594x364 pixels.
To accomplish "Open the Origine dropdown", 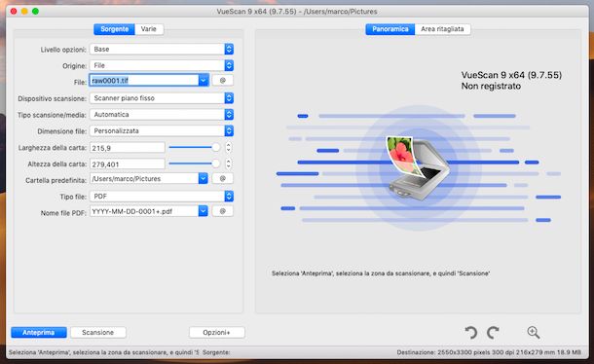I will pyautogui.click(x=162, y=65).
